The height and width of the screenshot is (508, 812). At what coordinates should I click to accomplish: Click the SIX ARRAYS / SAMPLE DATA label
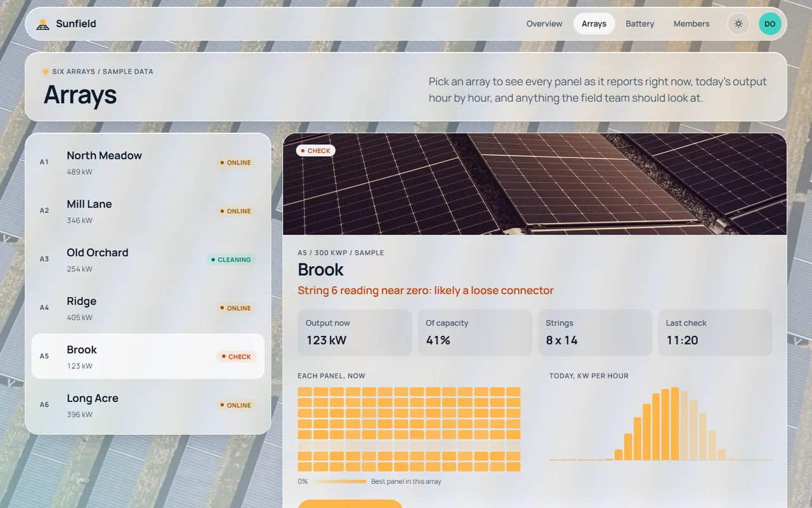102,72
